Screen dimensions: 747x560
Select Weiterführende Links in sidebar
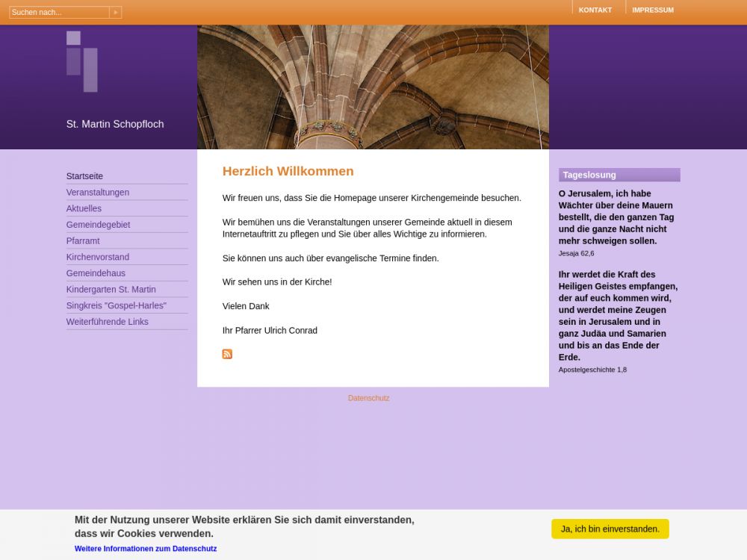[x=108, y=322]
